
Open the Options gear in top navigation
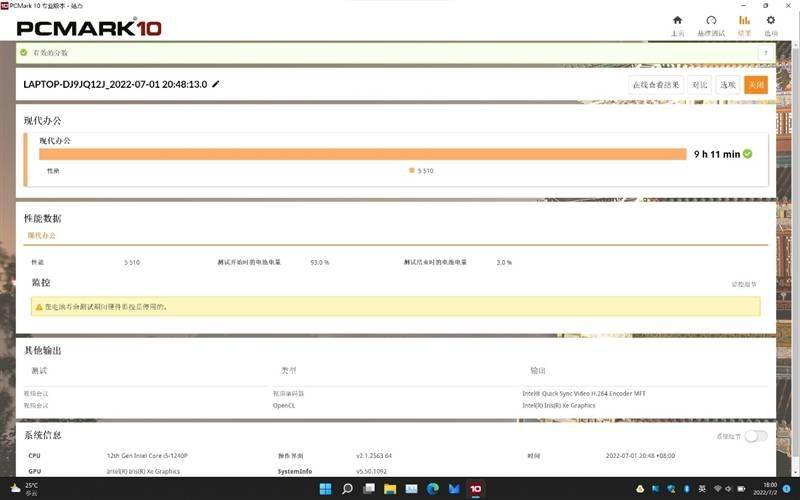coord(770,26)
